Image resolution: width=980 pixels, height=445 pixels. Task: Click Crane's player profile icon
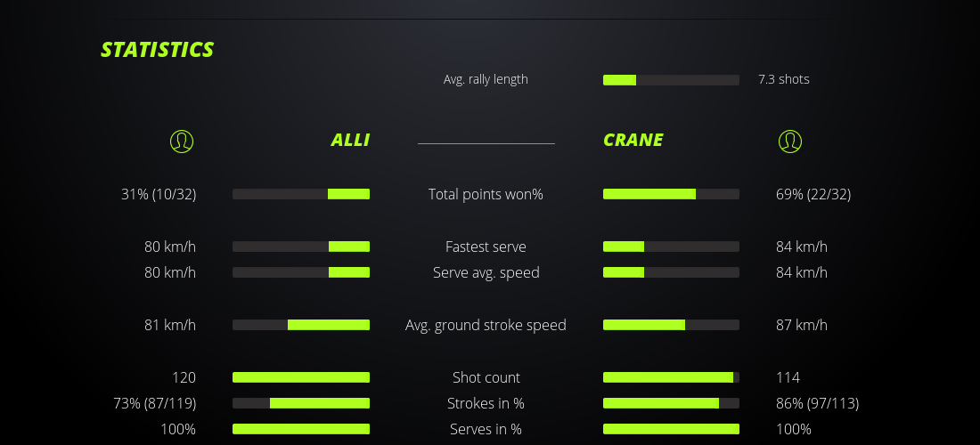pyautogui.click(x=790, y=141)
